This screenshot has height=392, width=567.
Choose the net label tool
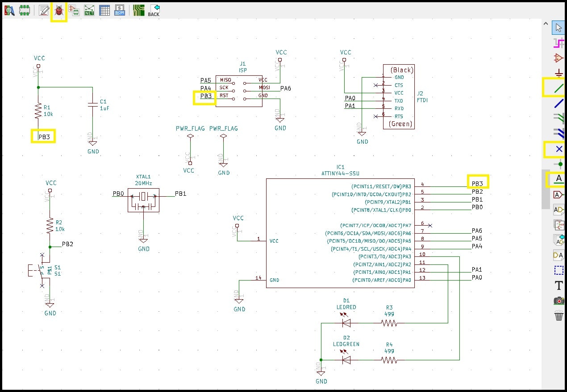pos(559,179)
